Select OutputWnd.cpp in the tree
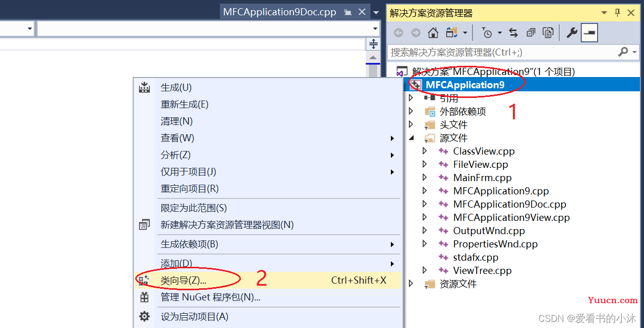Viewport: 644px width, 328px height. tap(489, 231)
